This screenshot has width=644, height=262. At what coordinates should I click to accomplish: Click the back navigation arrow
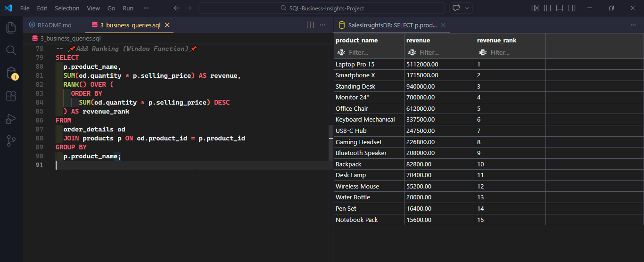[176, 8]
